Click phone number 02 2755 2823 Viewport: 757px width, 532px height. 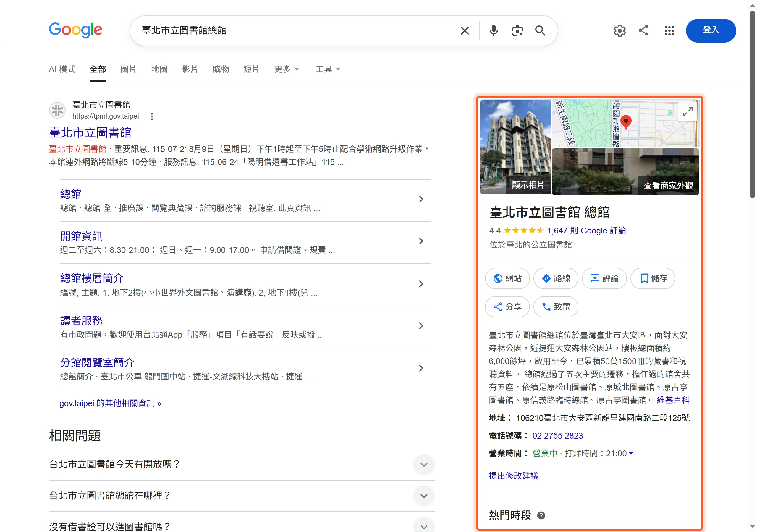point(557,436)
